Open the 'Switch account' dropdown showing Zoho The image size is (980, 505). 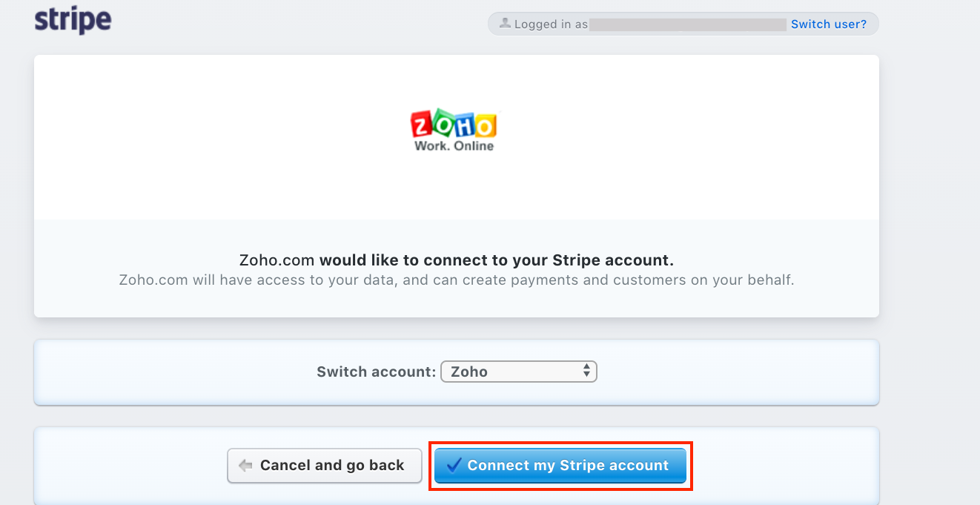click(518, 371)
